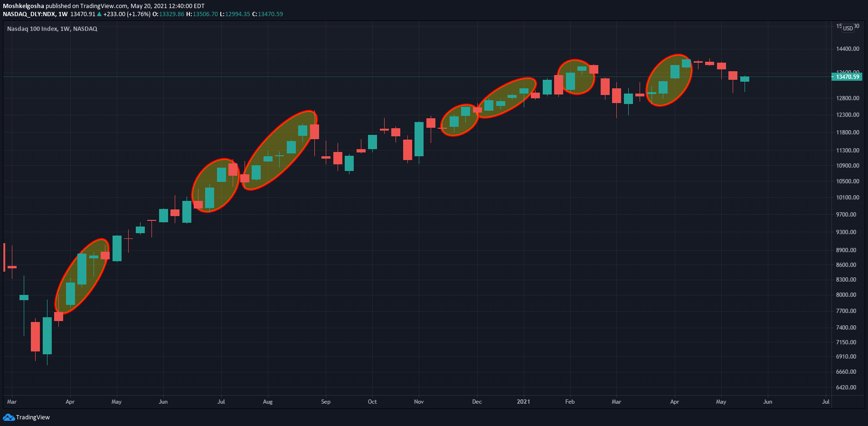Viewport: 868px width, 426px height.
Task: Click the 10900.00 price axis label
Action: [x=848, y=166]
